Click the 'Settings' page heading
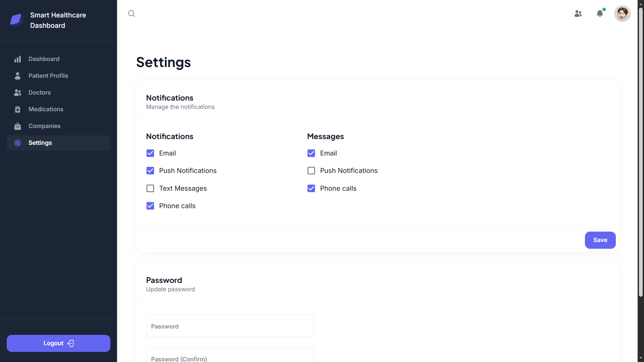 [163, 62]
